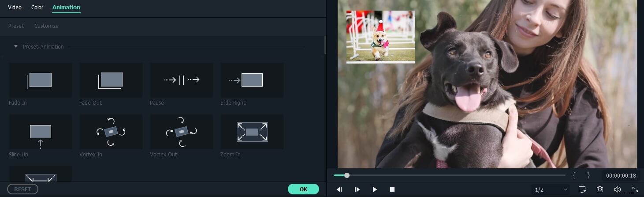Select the corgi picture-in-picture overlay
Screen dimensions: 644x197
point(381,37)
